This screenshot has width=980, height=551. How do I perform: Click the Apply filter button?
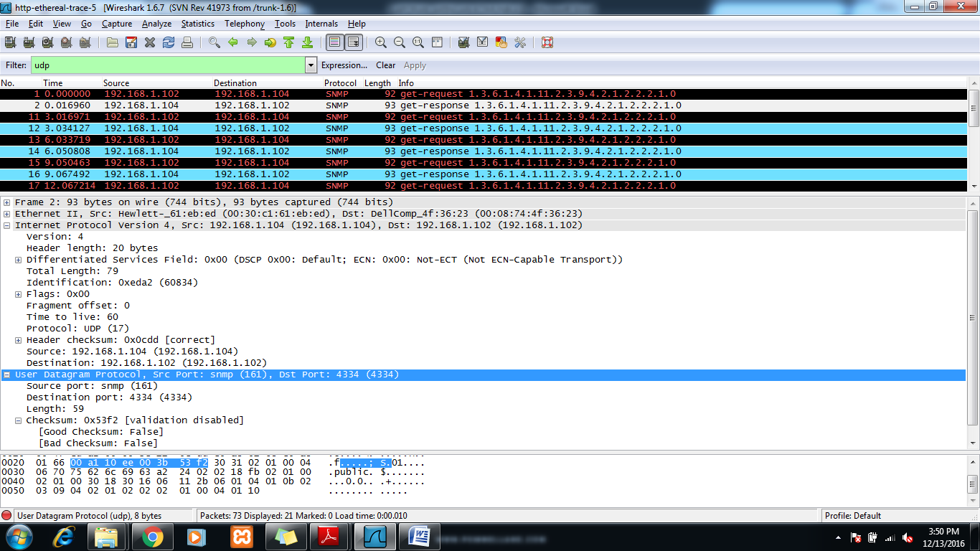click(415, 65)
